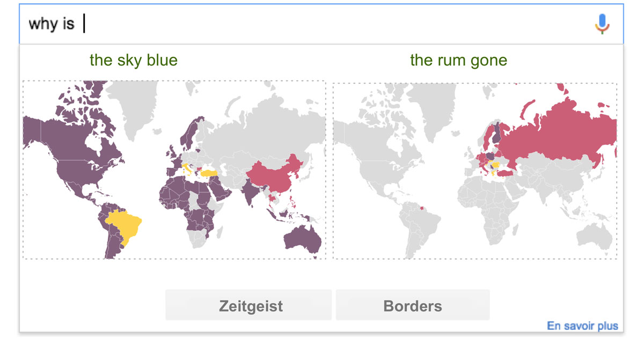This screenshot has width=644, height=338.
Task: Open the Borders button
Action: pyautogui.click(x=413, y=305)
